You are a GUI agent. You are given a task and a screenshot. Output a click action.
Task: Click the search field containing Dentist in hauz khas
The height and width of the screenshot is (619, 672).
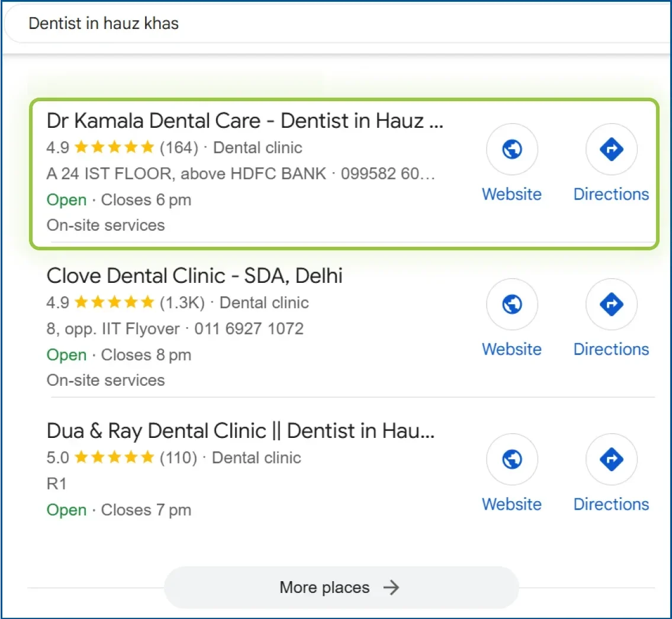[296, 24]
